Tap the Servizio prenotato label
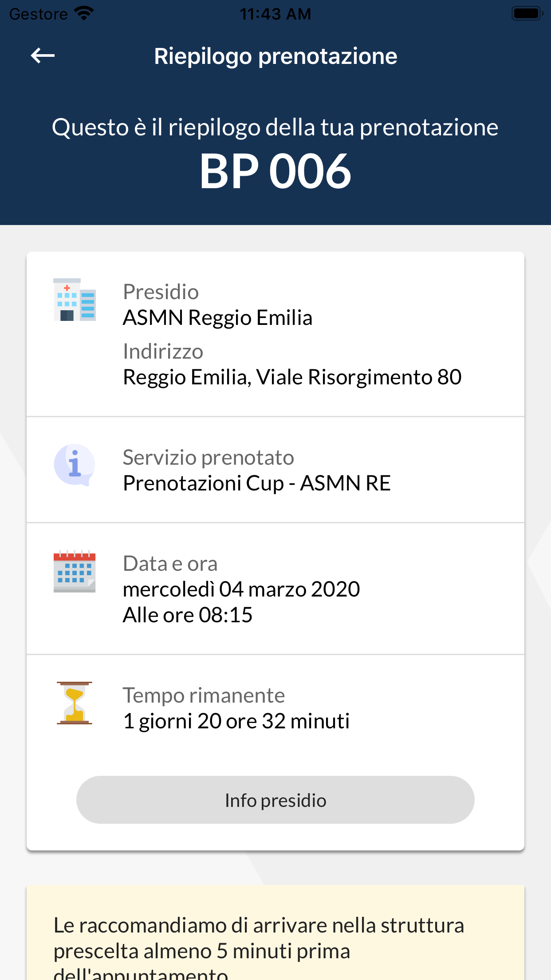 (209, 458)
